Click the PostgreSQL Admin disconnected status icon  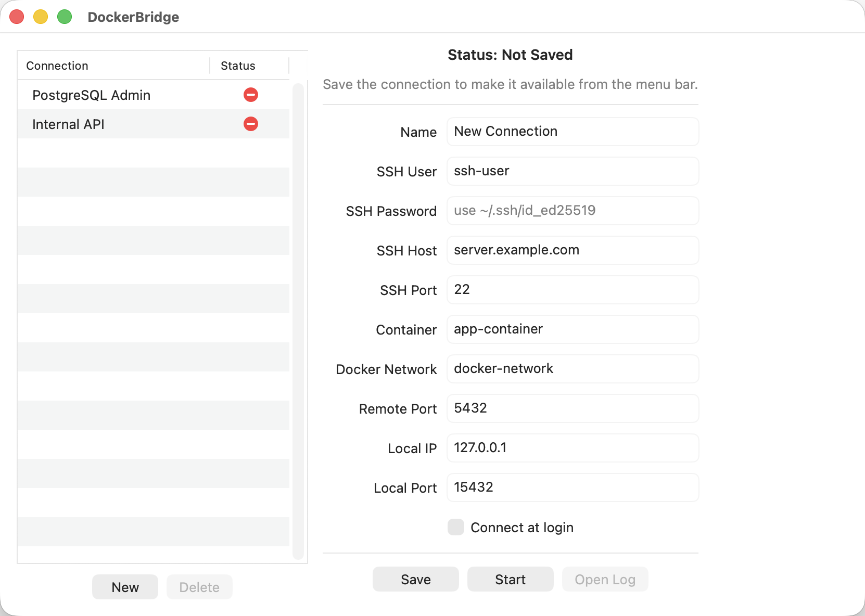pyautogui.click(x=251, y=95)
